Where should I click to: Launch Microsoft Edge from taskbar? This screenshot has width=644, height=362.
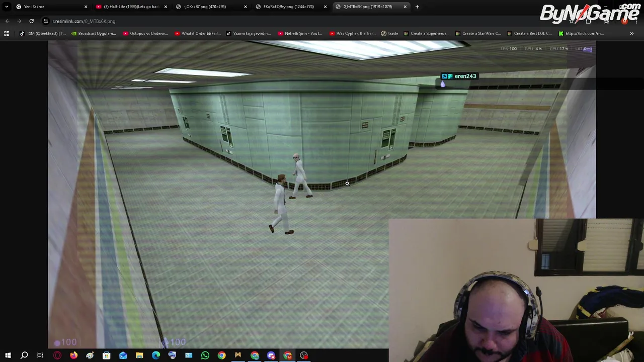click(x=156, y=355)
